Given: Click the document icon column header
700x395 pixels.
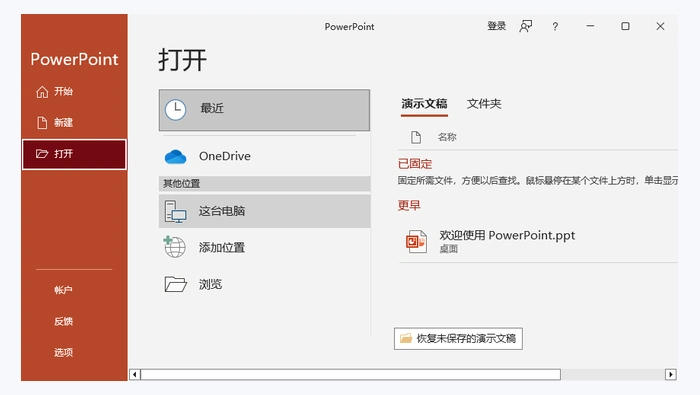Looking at the screenshot, I should (x=416, y=137).
